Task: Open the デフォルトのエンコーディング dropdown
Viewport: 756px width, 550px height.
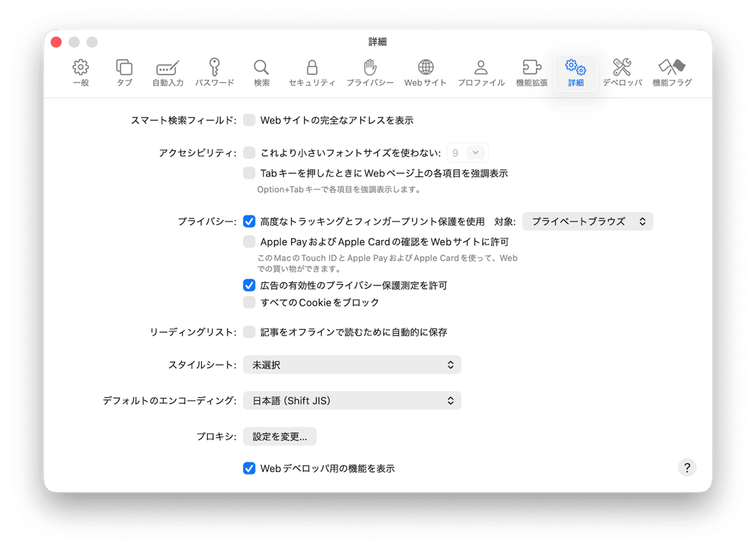Action: 352,400
